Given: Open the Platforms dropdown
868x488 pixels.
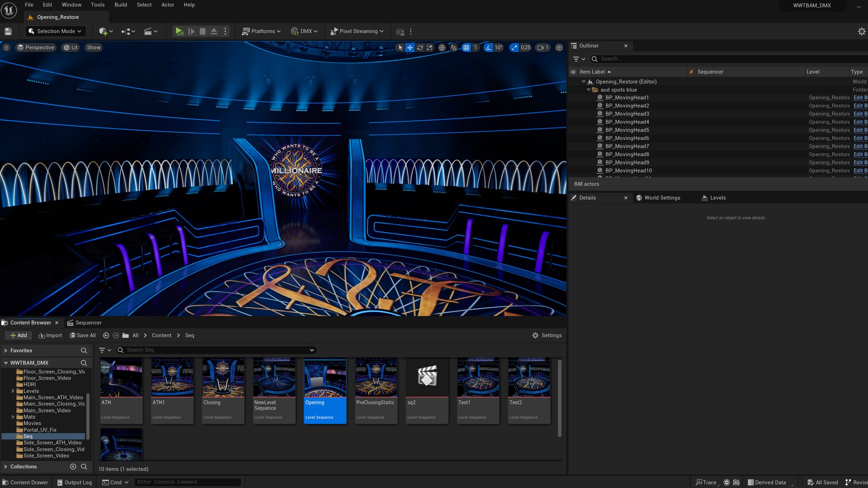Looking at the screenshot, I should pyautogui.click(x=261, y=31).
